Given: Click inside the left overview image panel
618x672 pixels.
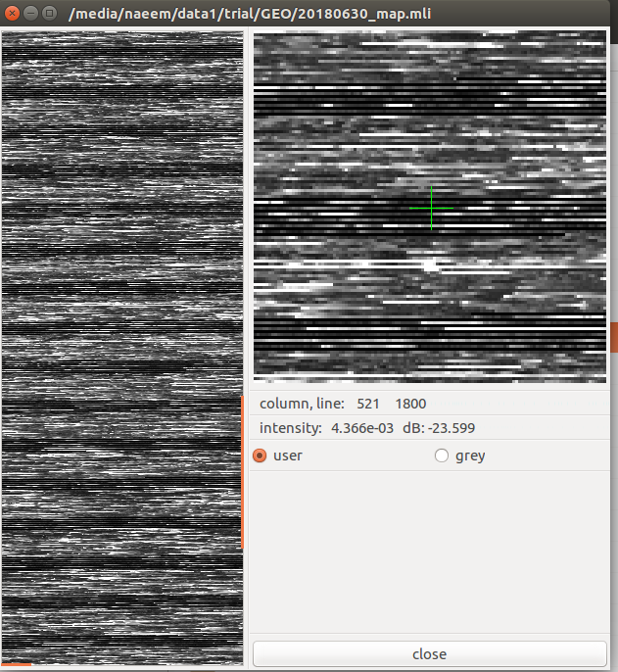Looking at the screenshot, I should (x=121, y=294).
